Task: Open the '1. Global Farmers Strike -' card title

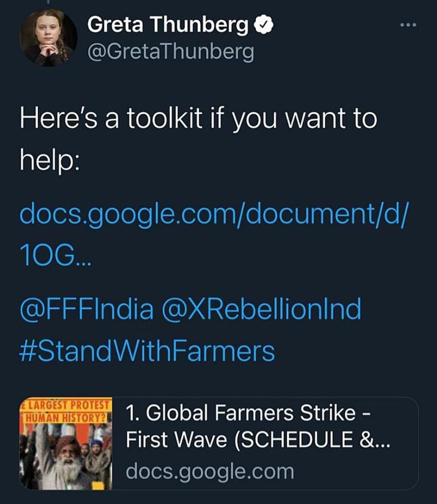Action: (248, 413)
